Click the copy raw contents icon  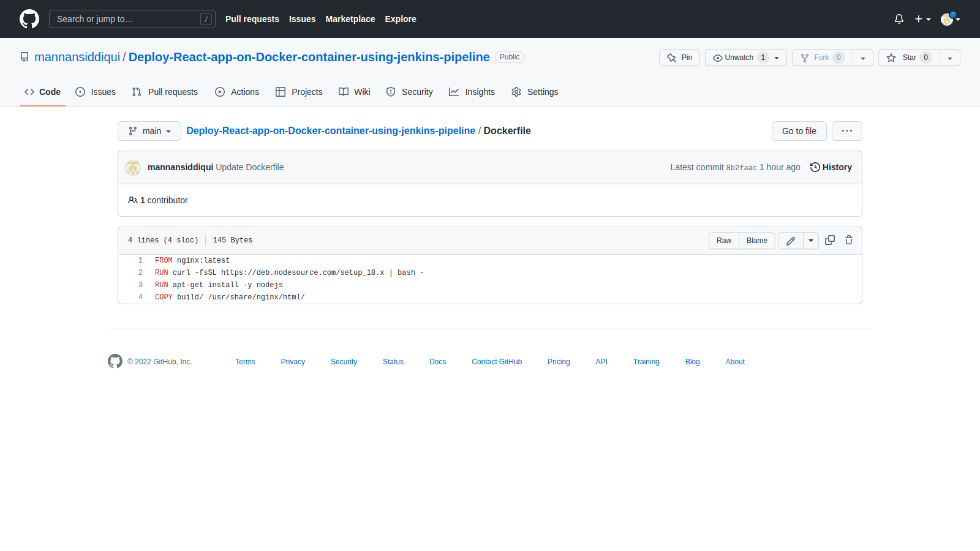(x=830, y=240)
